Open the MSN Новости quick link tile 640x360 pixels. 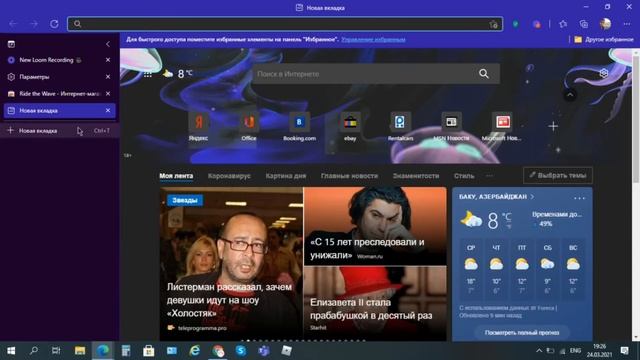click(x=451, y=127)
